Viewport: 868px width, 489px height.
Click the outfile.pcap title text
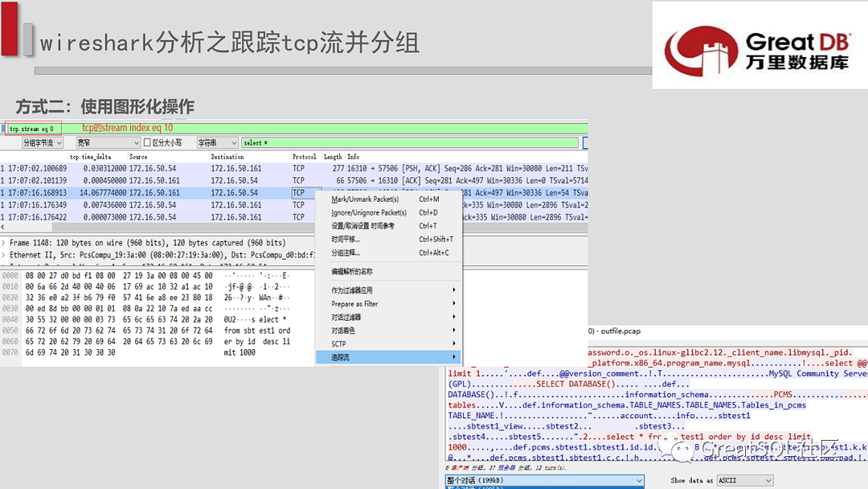click(x=620, y=331)
